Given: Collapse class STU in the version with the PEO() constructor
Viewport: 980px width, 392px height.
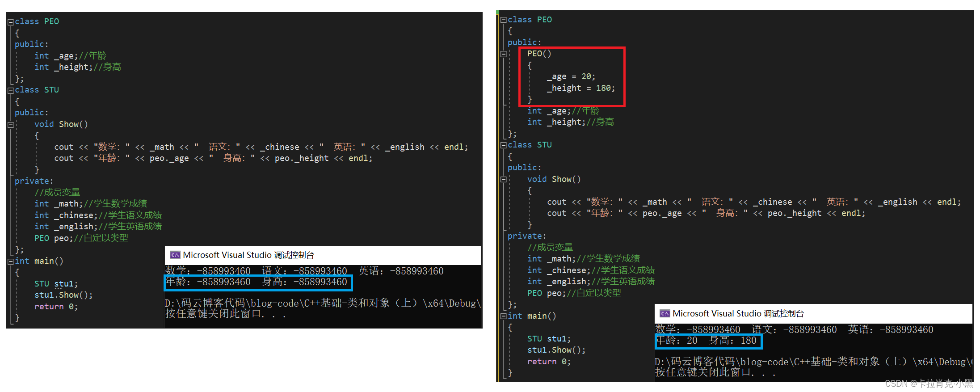Looking at the screenshot, I should pos(503,145).
